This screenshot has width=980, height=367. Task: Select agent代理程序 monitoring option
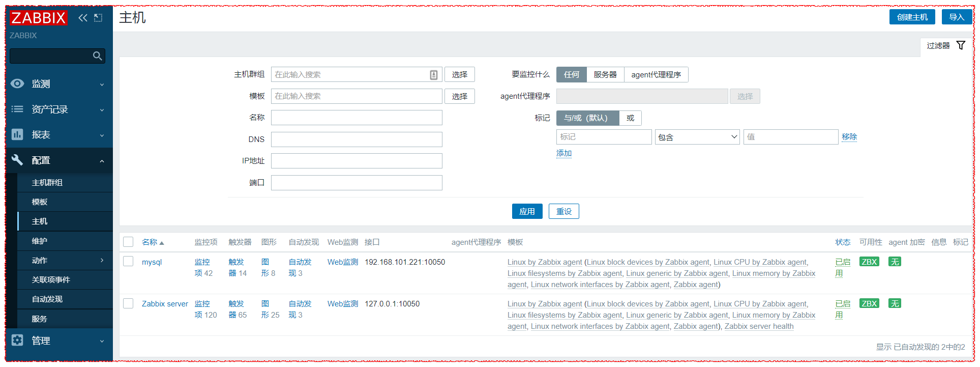(x=656, y=75)
